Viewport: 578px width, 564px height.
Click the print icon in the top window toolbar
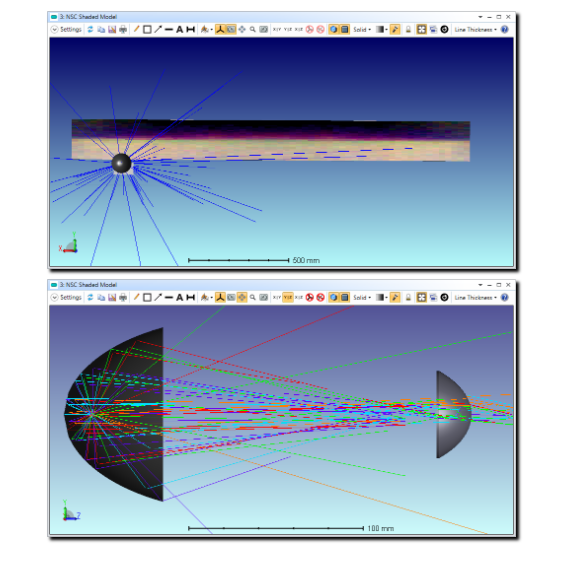coord(123,29)
